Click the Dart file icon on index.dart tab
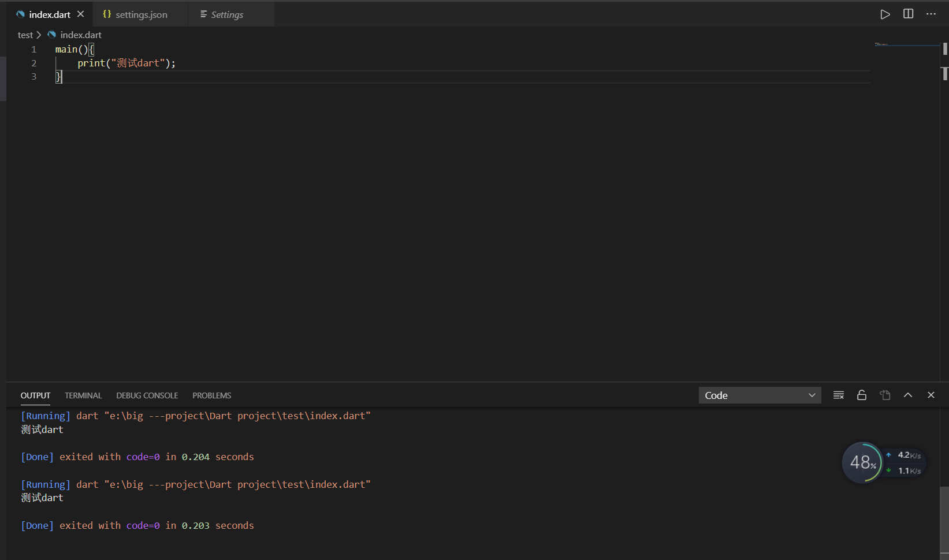The image size is (949, 560). coord(21,14)
